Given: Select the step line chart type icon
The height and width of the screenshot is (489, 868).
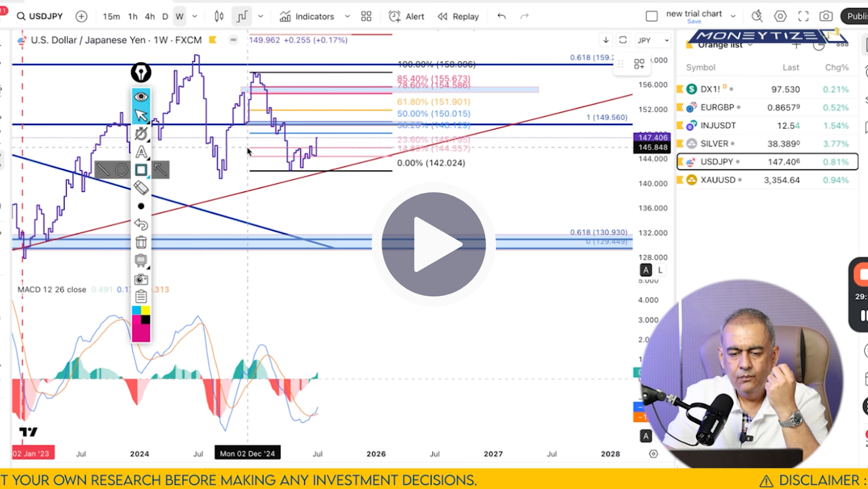Looking at the screenshot, I should point(242,16).
